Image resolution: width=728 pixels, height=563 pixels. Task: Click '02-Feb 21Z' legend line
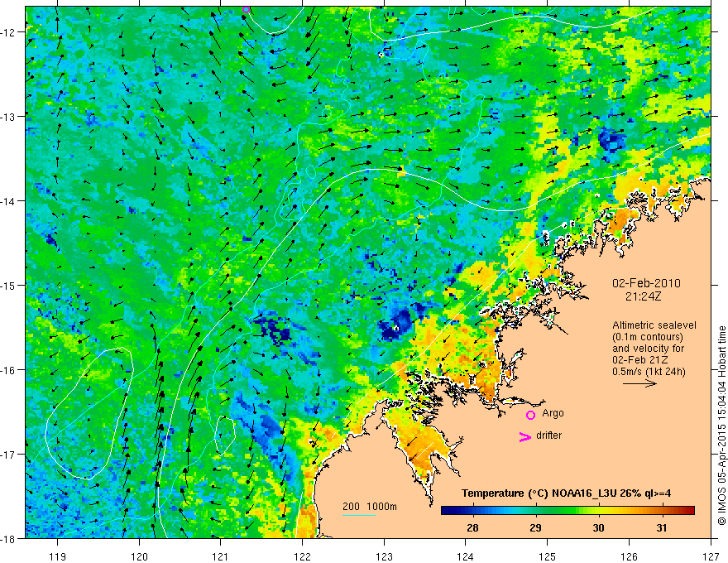point(639,360)
